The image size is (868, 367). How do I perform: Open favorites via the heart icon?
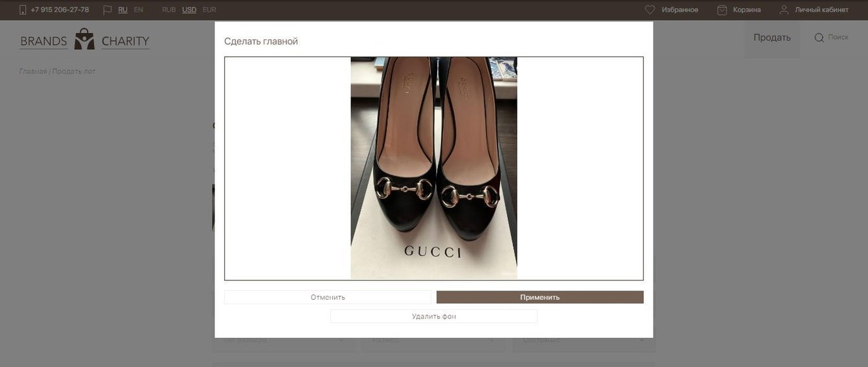[650, 10]
